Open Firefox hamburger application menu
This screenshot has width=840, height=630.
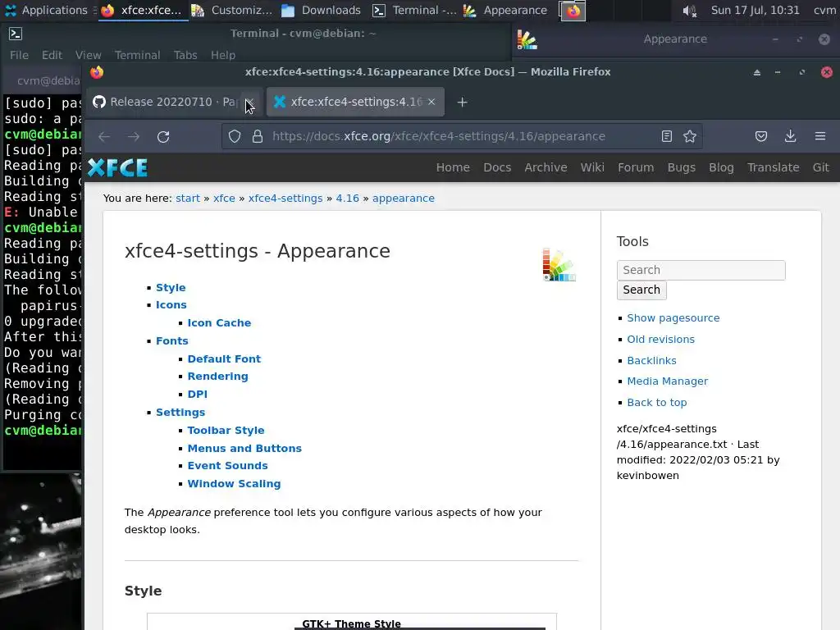click(820, 136)
